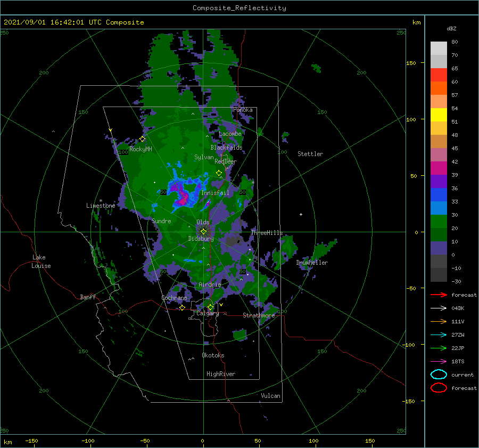Click the Sylvan label

tap(204, 157)
